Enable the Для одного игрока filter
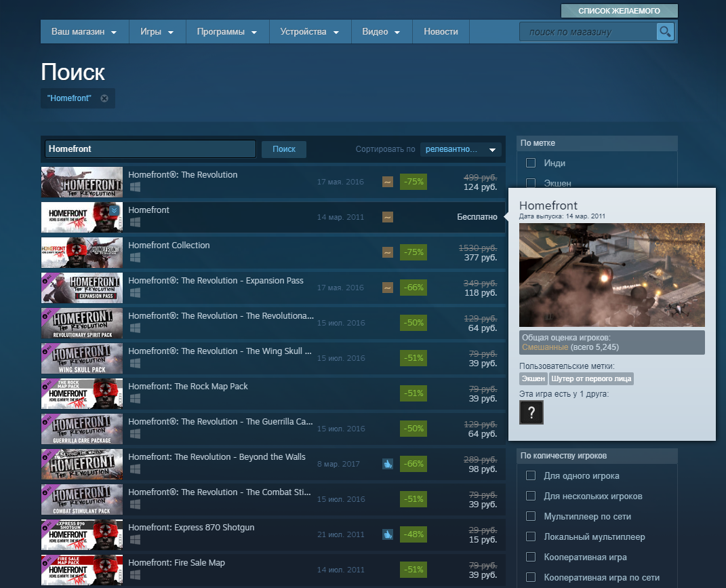The height and width of the screenshot is (588, 726). 531,475
